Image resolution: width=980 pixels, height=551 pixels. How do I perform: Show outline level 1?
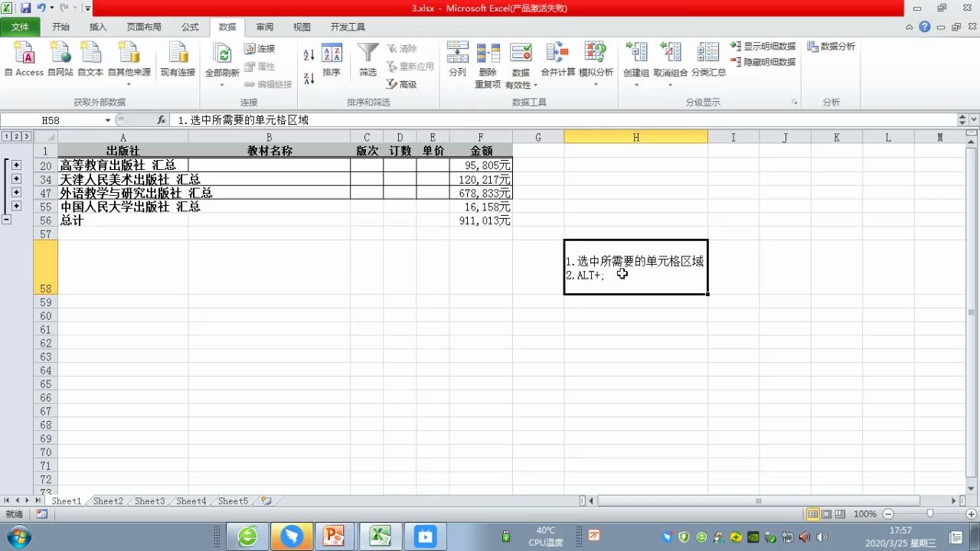(x=7, y=136)
